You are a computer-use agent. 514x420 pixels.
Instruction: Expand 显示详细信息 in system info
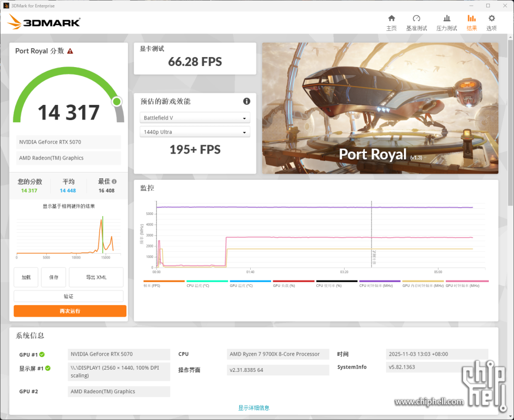click(254, 407)
